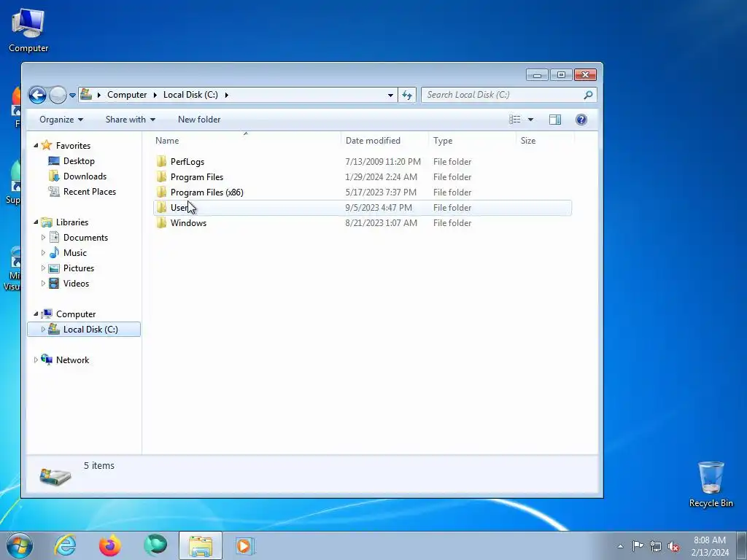Expand the Music library triangle
Screen dimensions: 747x560
(43, 252)
